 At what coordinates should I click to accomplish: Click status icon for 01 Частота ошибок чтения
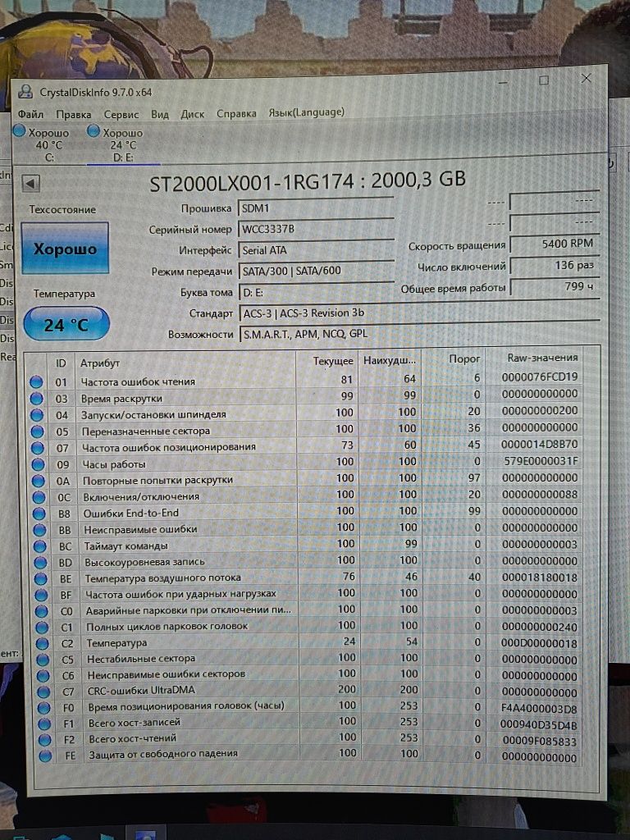tap(36, 382)
